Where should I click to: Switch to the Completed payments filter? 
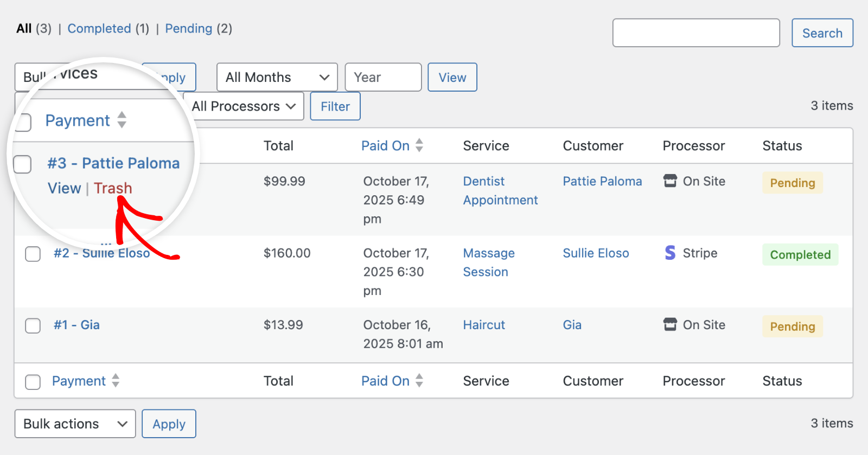99,29
